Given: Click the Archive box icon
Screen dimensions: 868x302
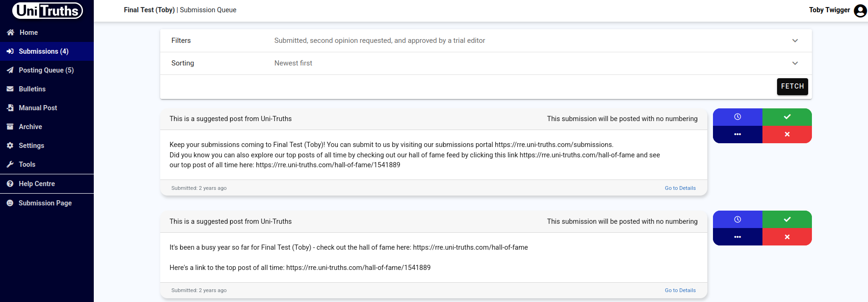Looking at the screenshot, I should pyautogui.click(x=10, y=127).
